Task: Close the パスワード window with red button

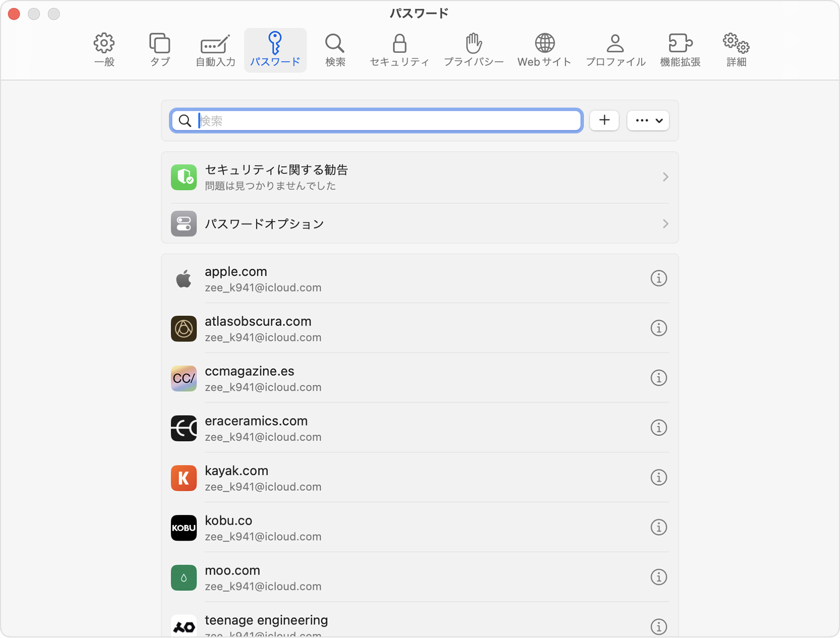Action: tap(14, 14)
